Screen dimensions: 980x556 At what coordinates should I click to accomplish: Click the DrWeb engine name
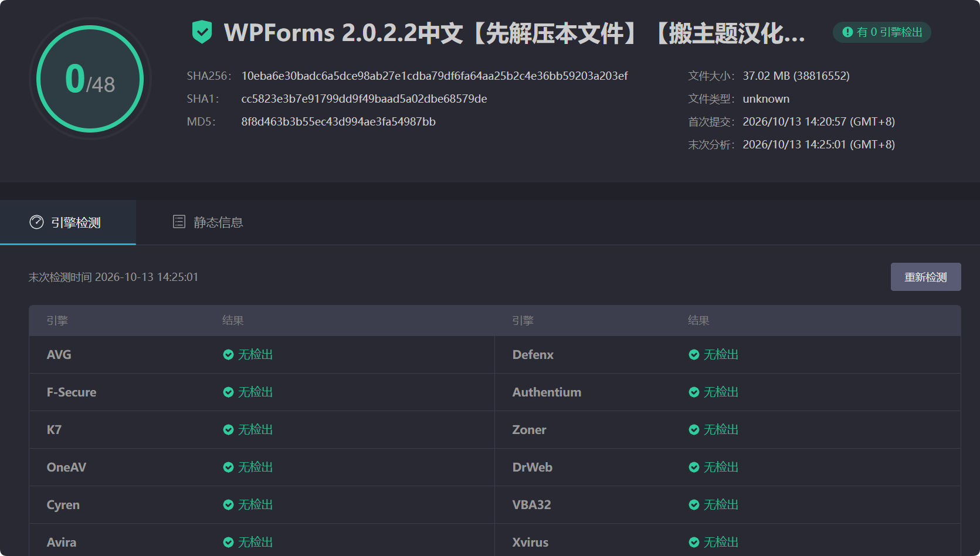[x=533, y=467]
